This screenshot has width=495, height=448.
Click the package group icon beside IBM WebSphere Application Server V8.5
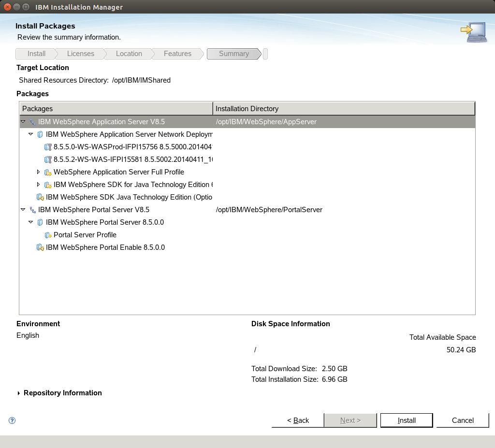[32, 122]
